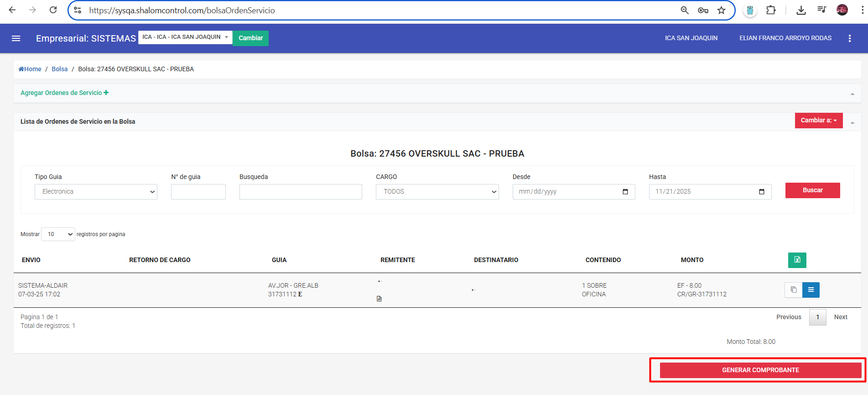This screenshot has width=868, height=395.
Task: Reload the page in the browser
Action: point(53,10)
